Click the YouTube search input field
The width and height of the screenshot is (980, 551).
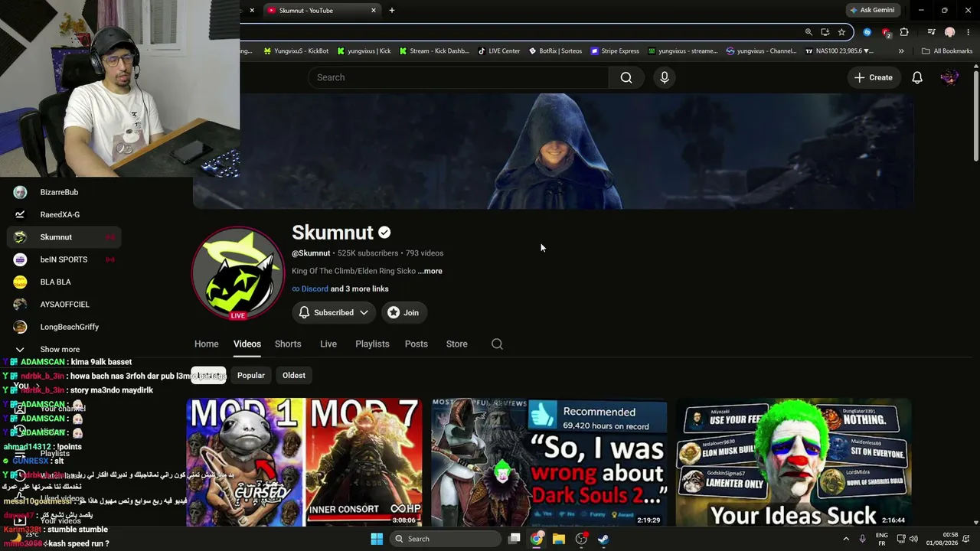[459, 77]
